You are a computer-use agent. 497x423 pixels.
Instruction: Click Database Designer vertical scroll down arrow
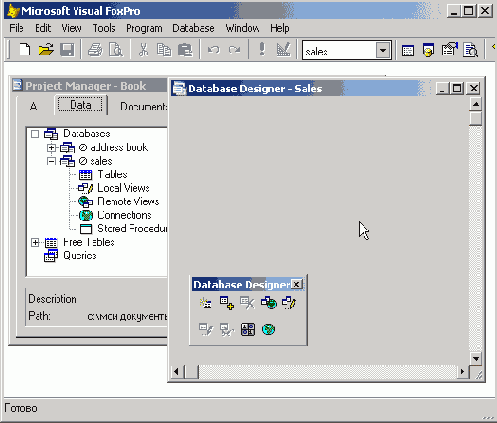[476, 359]
